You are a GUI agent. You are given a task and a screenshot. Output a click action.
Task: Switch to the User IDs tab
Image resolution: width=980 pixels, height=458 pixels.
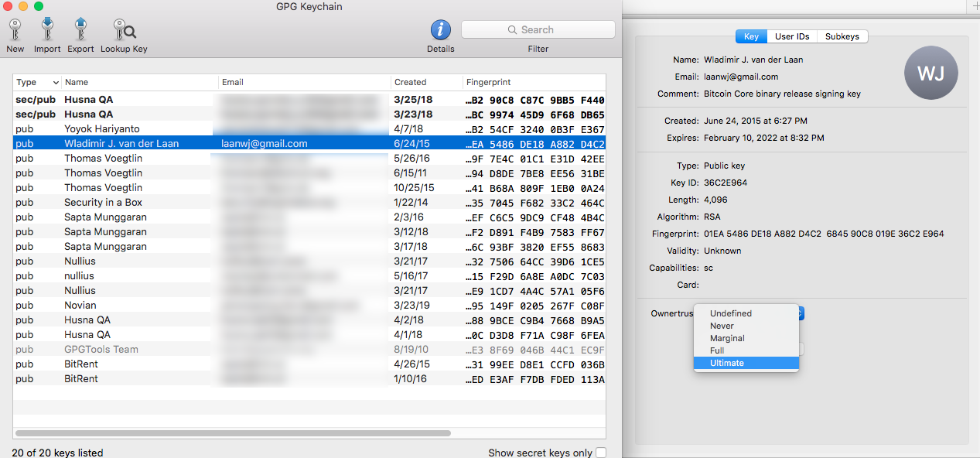(x=792, y=36)
